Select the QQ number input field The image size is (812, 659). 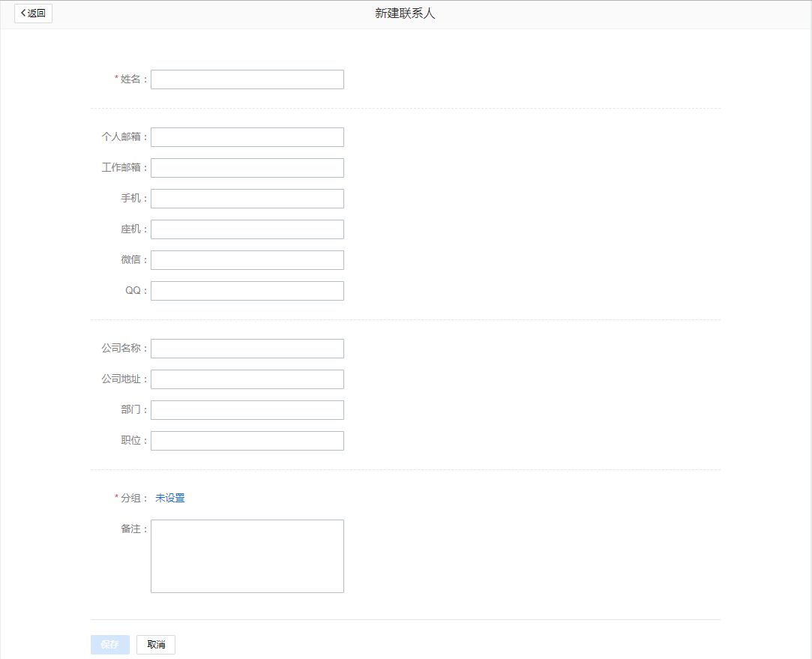pyautogui.click(x=247, y=290)
